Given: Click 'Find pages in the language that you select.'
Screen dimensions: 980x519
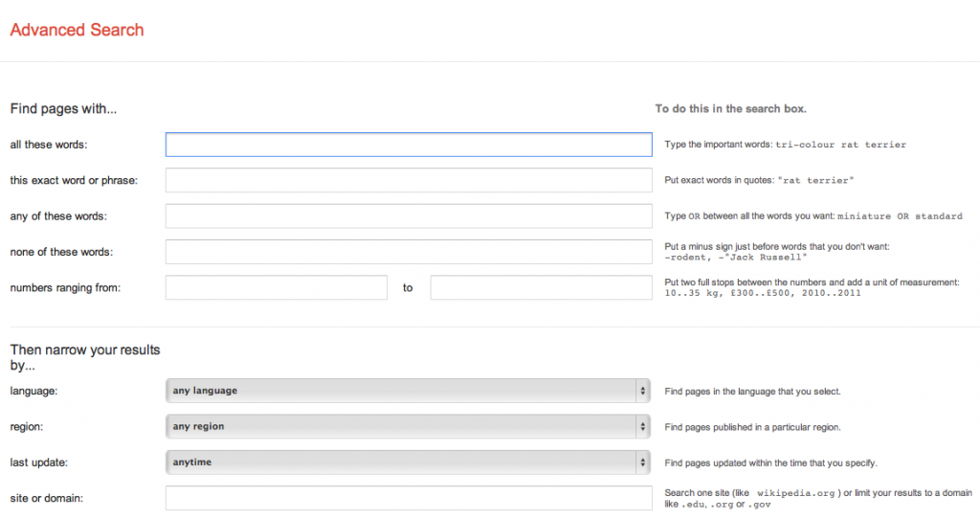Looking at the screenshot, I should (x=752, y=392).
